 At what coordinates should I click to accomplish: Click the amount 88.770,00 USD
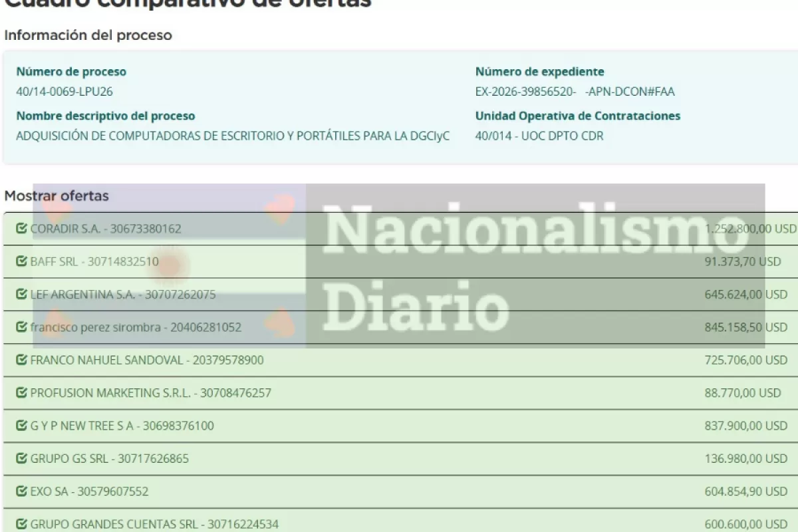(743, 392)
